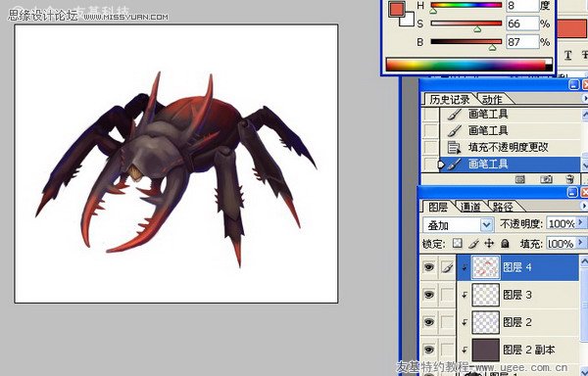Minimize the Layers panel window
This screenshot has width=588, height=376.
click(572, 193)
